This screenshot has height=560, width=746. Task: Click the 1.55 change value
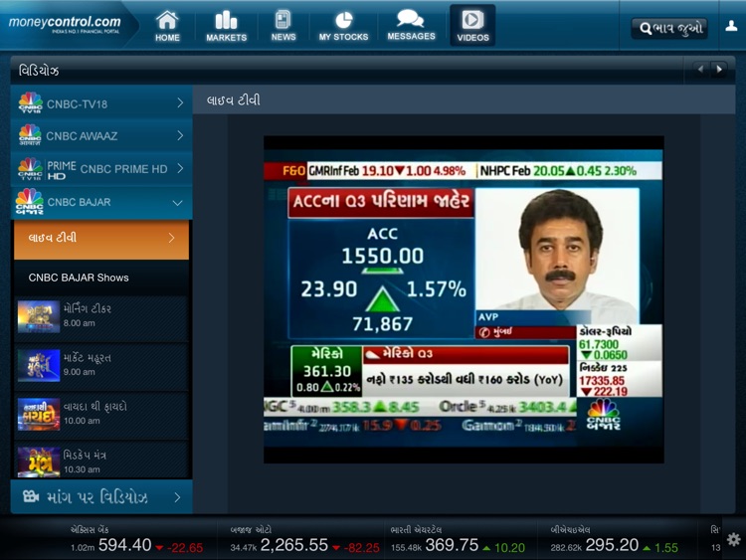(x=666, y=548)
